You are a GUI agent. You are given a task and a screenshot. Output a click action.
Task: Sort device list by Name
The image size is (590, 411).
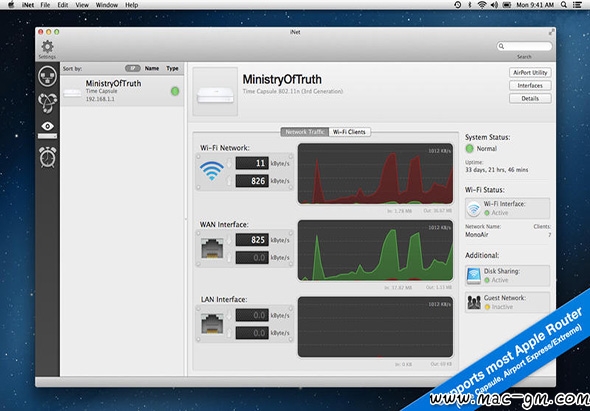point(152,68)
